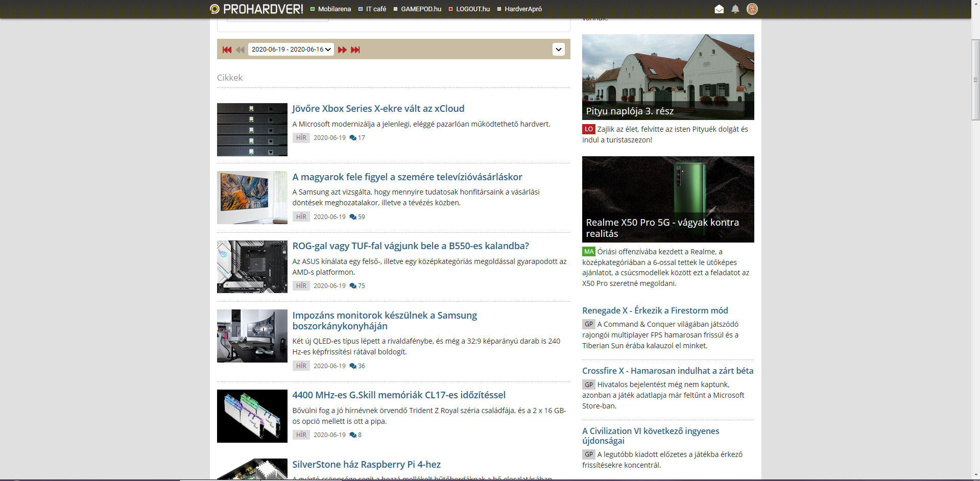Click the HÍR tag on the Xbox xCloud article
This screenshot has width=980, height=481.
(x=301, y=138)
